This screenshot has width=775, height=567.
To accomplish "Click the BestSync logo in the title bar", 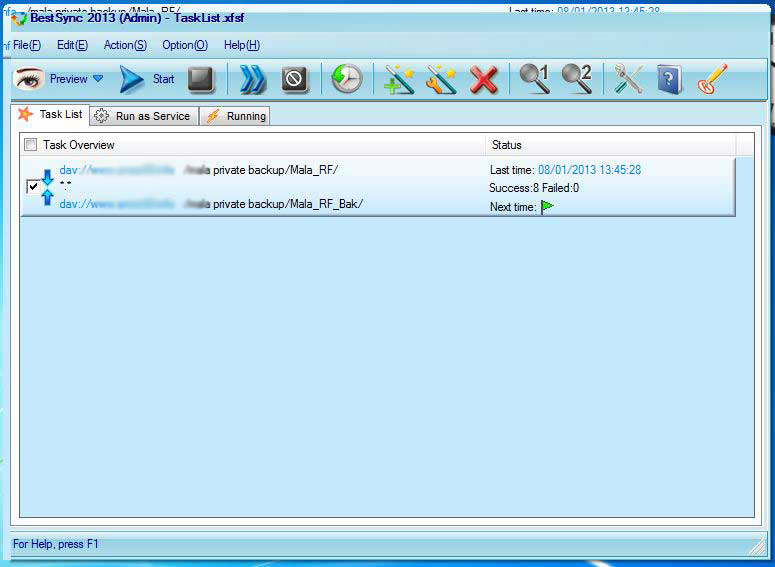I will pos(19,19).
